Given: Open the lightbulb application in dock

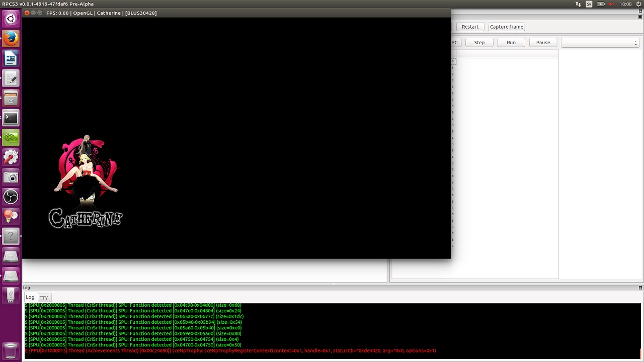Looking at the screenshot, I should (11, 216).
